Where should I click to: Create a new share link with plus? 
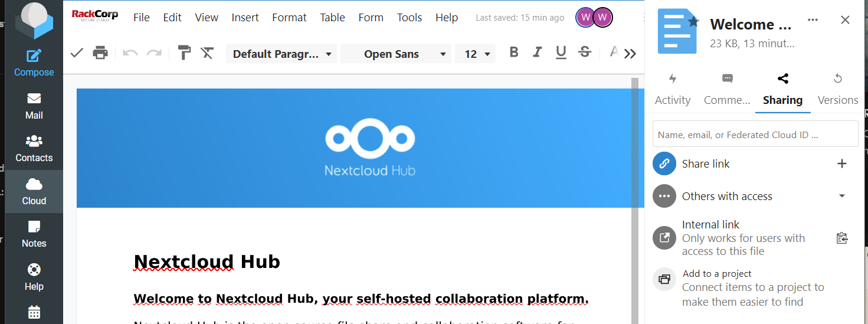coord(842,163)
